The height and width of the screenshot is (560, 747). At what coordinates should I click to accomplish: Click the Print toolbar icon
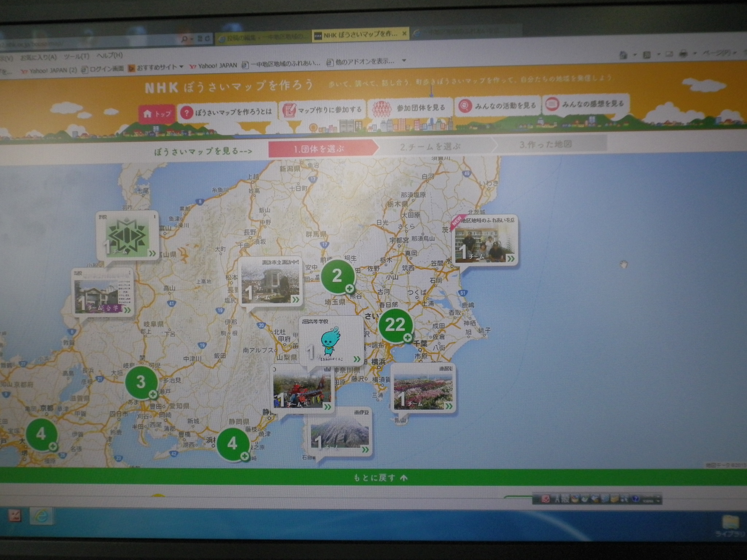point(684,54)
